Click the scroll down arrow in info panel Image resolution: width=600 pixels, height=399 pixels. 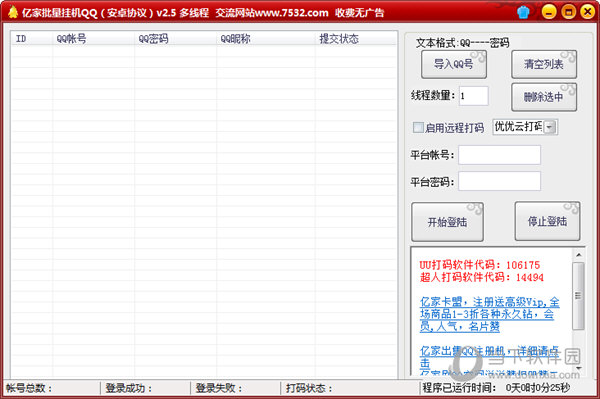tap(579, 368)
